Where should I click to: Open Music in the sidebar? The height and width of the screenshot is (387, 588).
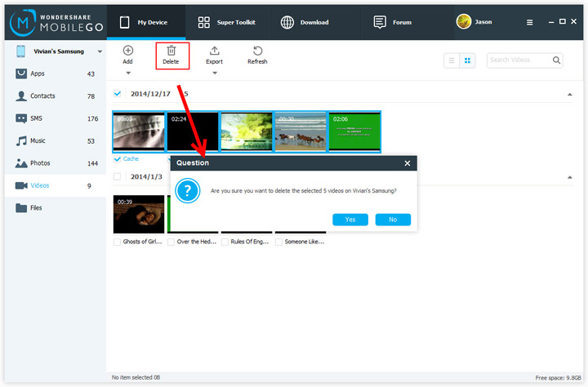tap(56, 140)
